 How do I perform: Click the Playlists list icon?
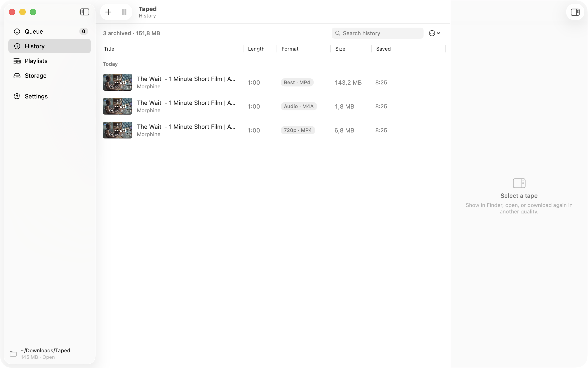(x=17, y=61)
